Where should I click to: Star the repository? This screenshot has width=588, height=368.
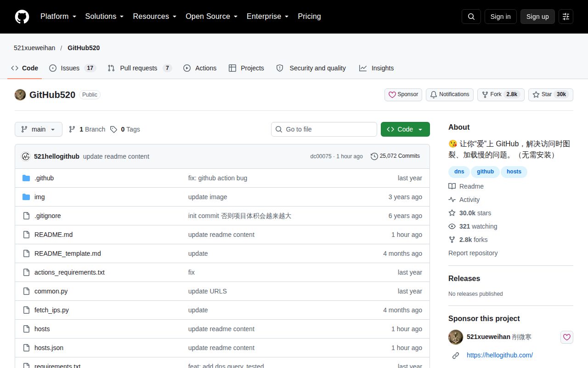(x=551, y=94)
